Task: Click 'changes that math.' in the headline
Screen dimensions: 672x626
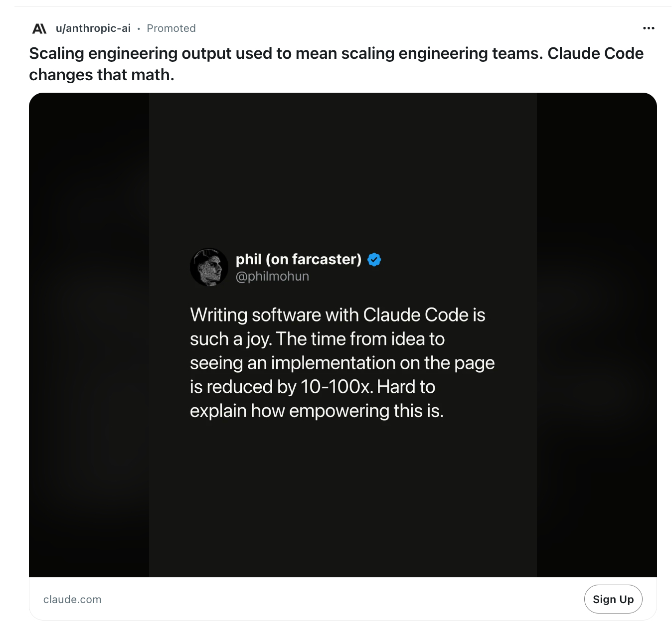Action: (x=102, y=75)
